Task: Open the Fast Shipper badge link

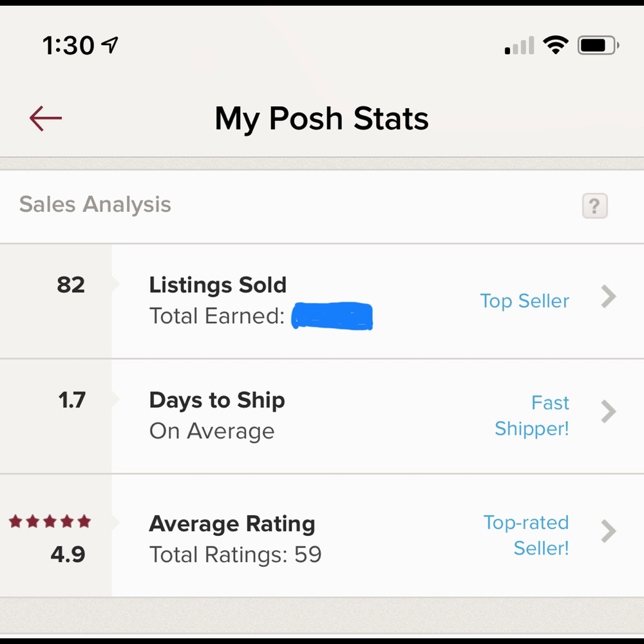Action: pyautogui.click(x=532, y=415)
